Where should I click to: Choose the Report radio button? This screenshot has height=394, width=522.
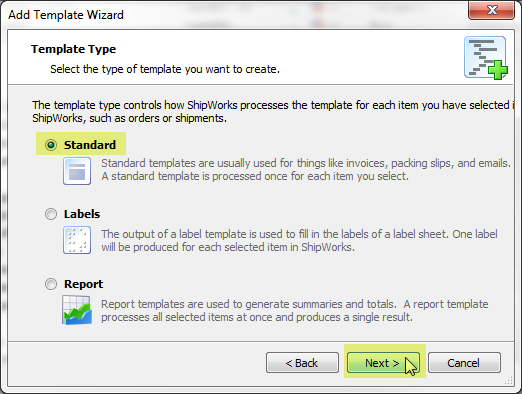coord(51,284)
